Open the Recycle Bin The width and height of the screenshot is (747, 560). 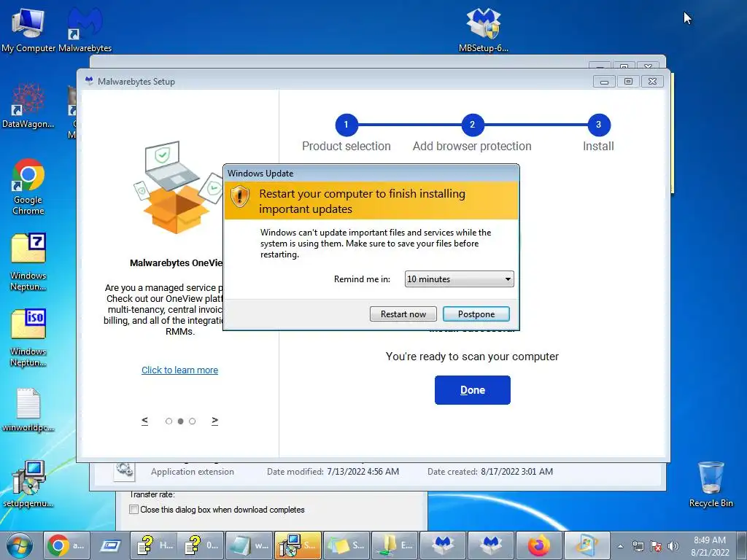click(x=711, y=484)
